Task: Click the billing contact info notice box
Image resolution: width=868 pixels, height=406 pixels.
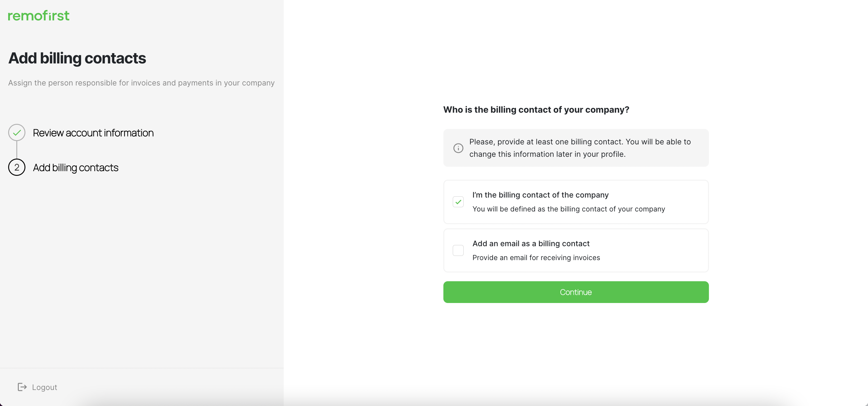Action: tap(576, 148)
